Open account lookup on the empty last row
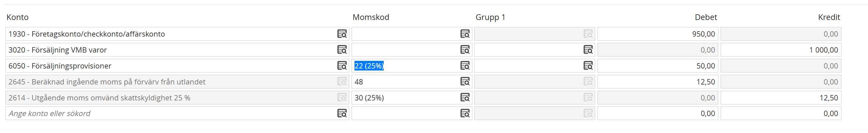The width and height of the screenshot is (868, 133). click(x=342, y=113)
